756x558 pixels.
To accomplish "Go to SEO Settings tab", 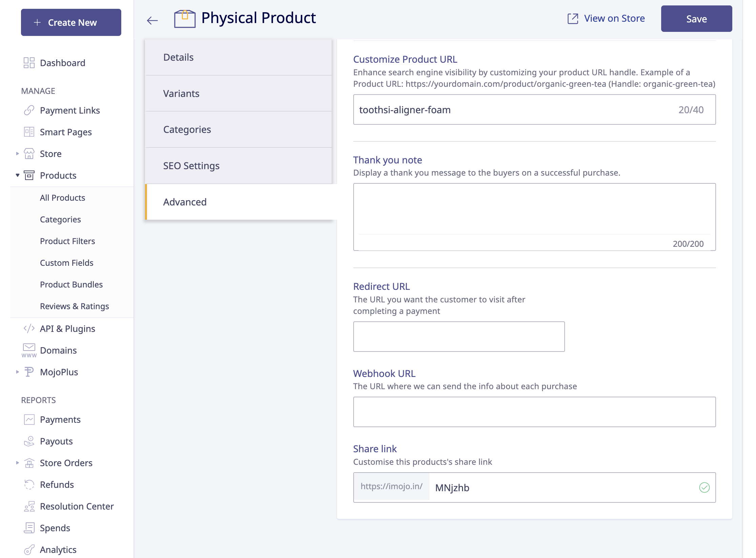I will [238, 166].
